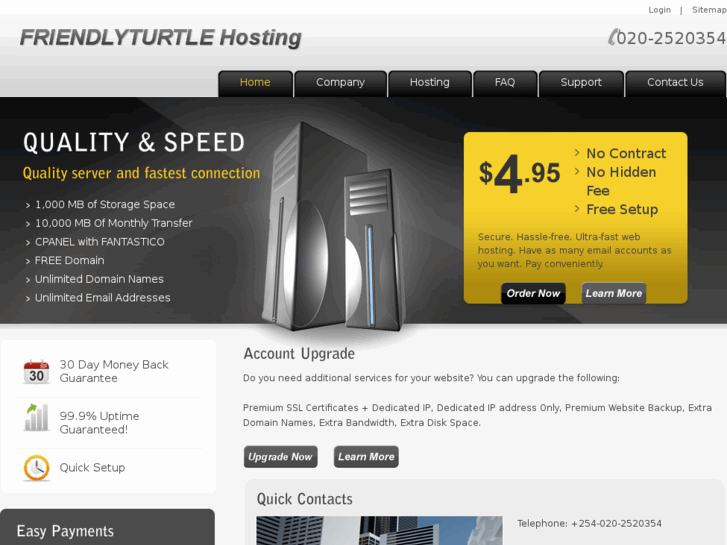Select the Support menu item
Screen dimensions: 727x545
581,83
